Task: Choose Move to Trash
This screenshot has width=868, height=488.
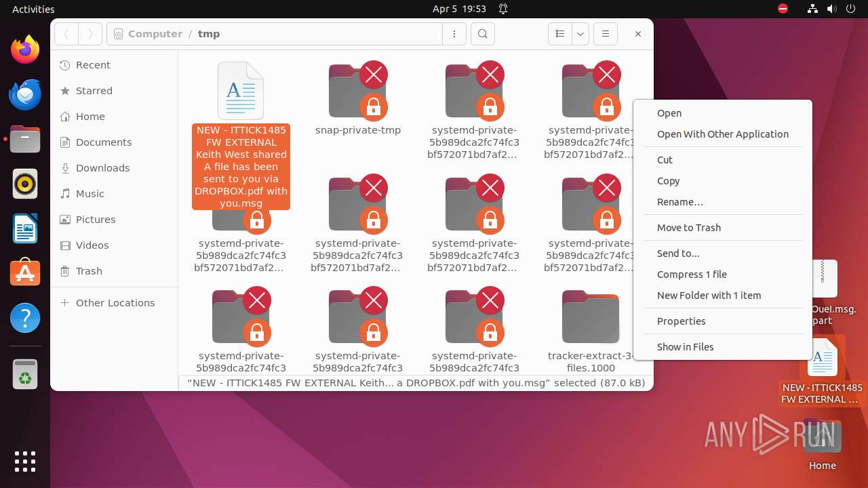Action: (x=723, y=228)
